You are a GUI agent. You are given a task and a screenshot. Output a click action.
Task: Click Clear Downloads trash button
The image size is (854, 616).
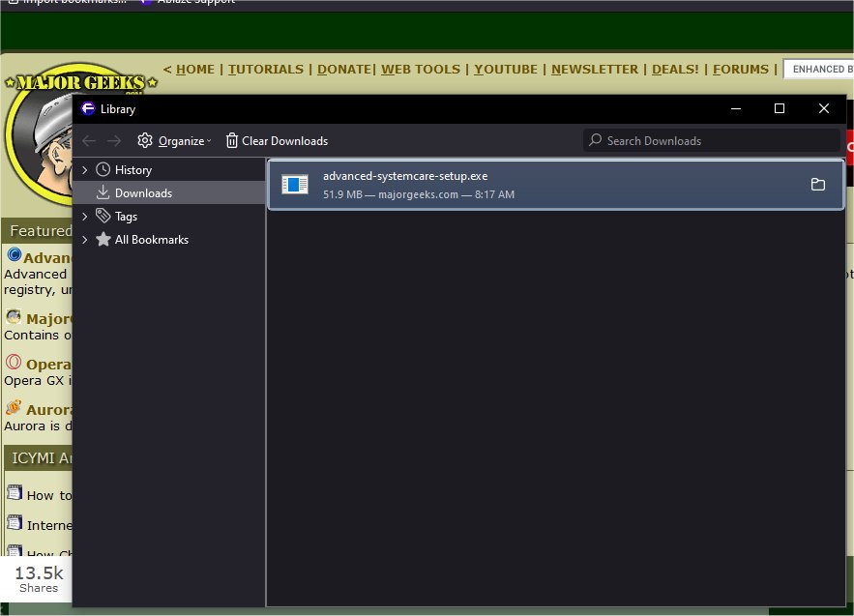click(x=277, y=141)
